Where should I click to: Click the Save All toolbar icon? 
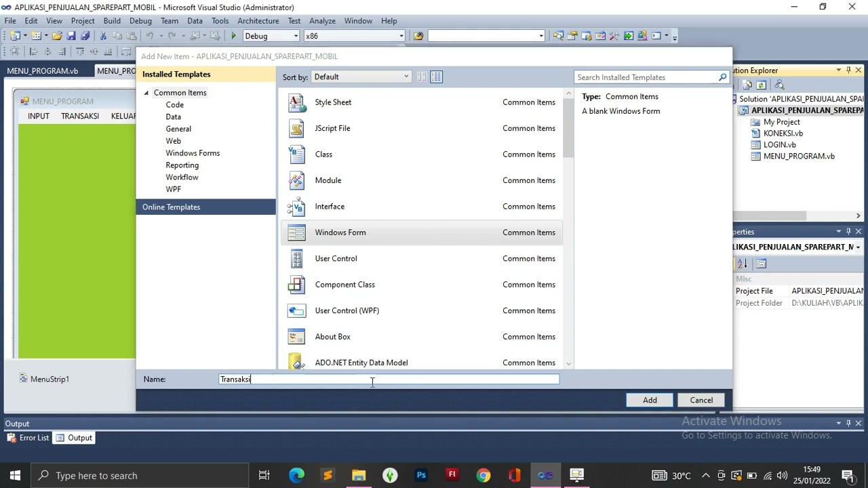tap(85, 36)
